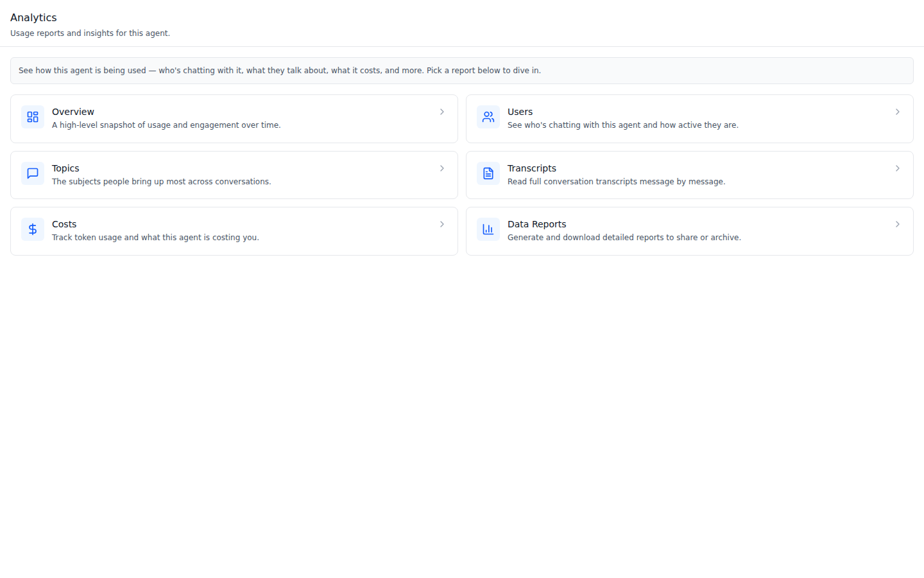Click the Analytics page heading

click(x=33, y=17)
